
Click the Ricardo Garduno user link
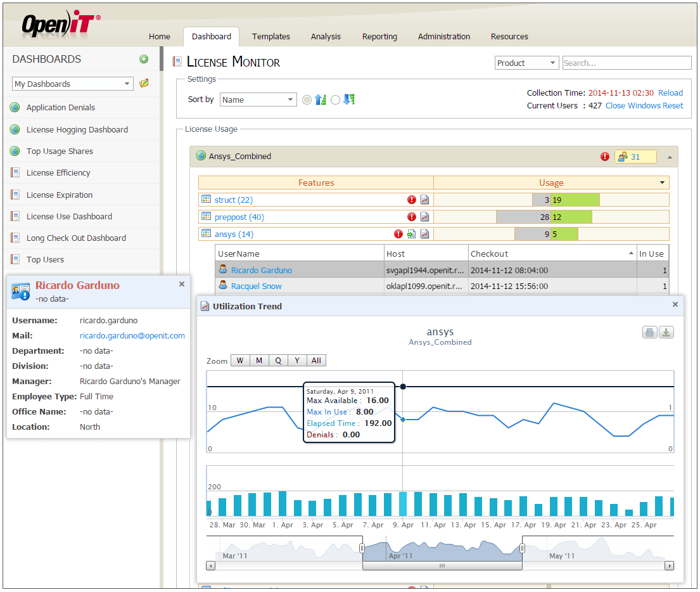tap(261, 270)
